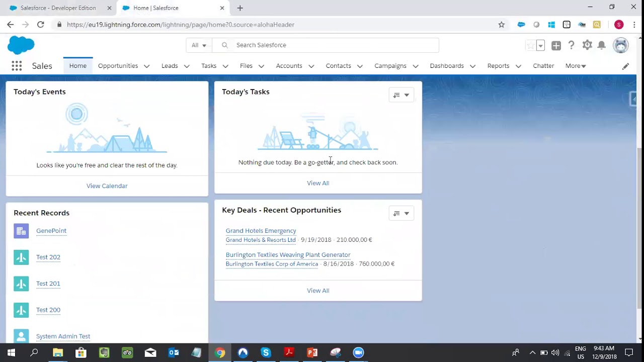Click in the Search Salesforce field

[326, 45]
